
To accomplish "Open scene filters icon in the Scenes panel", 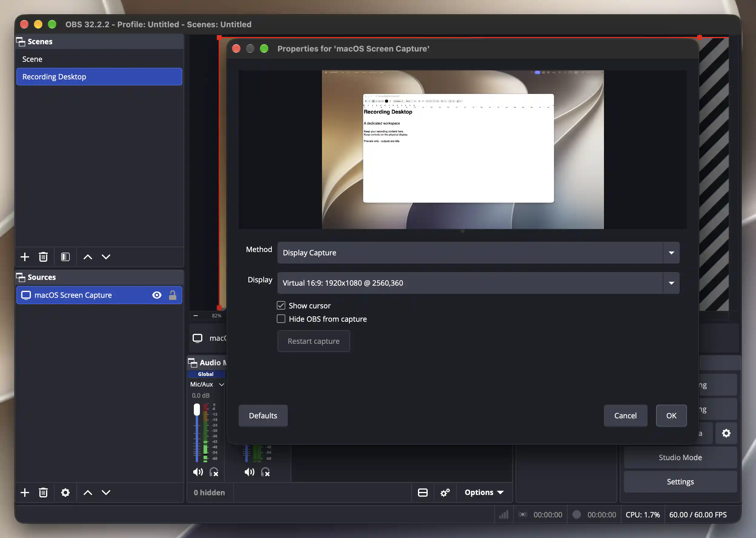I will click(x=65, y=257).
